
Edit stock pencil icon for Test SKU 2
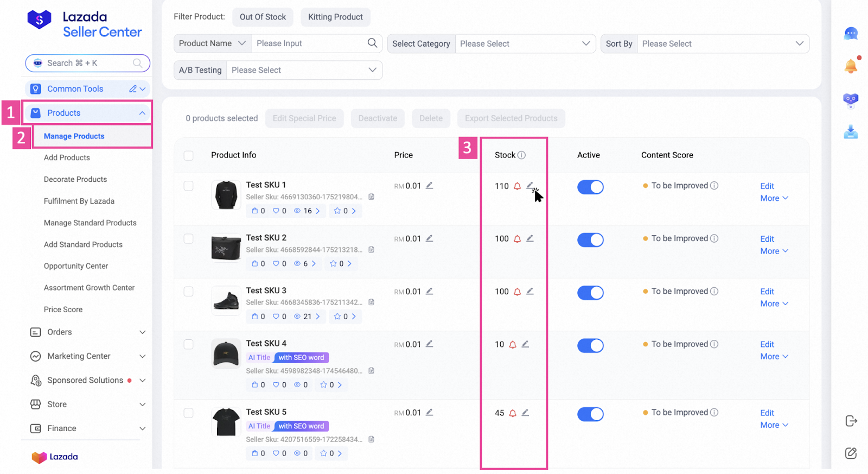(530, 238)
